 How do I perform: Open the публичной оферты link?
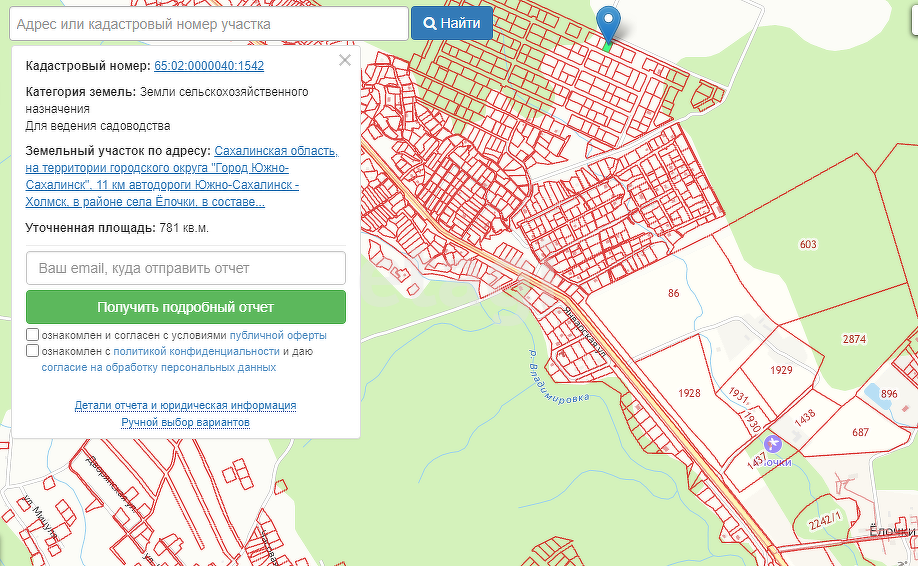(278, 336)
